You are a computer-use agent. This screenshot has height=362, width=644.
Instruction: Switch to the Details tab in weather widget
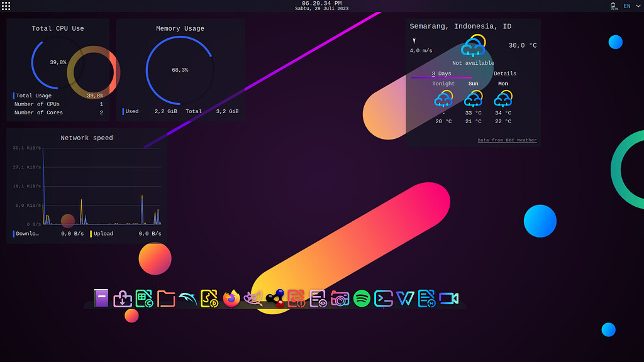point(505,74)
